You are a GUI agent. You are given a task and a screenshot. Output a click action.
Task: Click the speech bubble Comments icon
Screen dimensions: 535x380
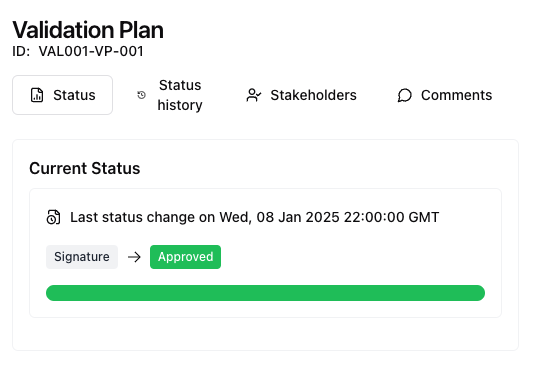[405, 95]
